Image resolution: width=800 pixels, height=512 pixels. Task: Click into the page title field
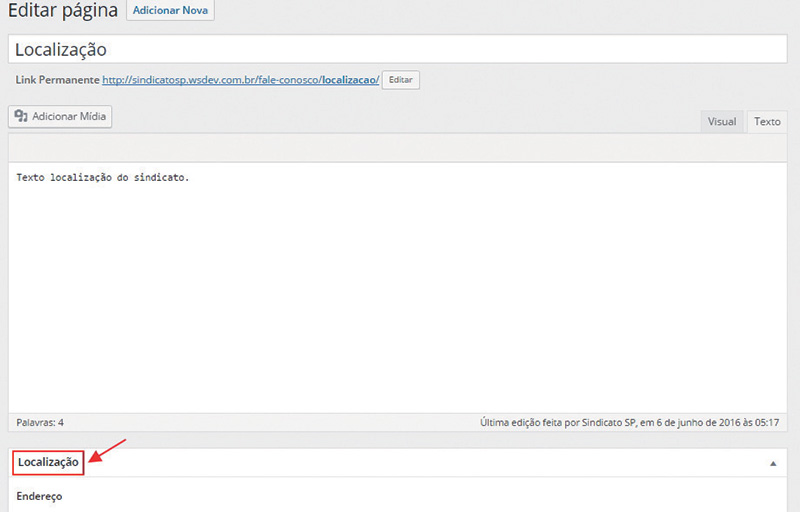(400, 49)
